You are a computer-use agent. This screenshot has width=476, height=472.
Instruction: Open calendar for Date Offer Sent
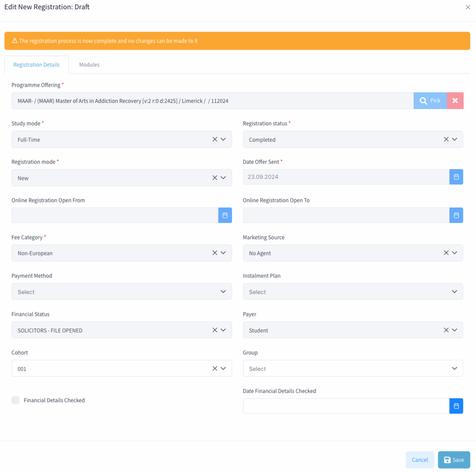[x=456, y=177]
